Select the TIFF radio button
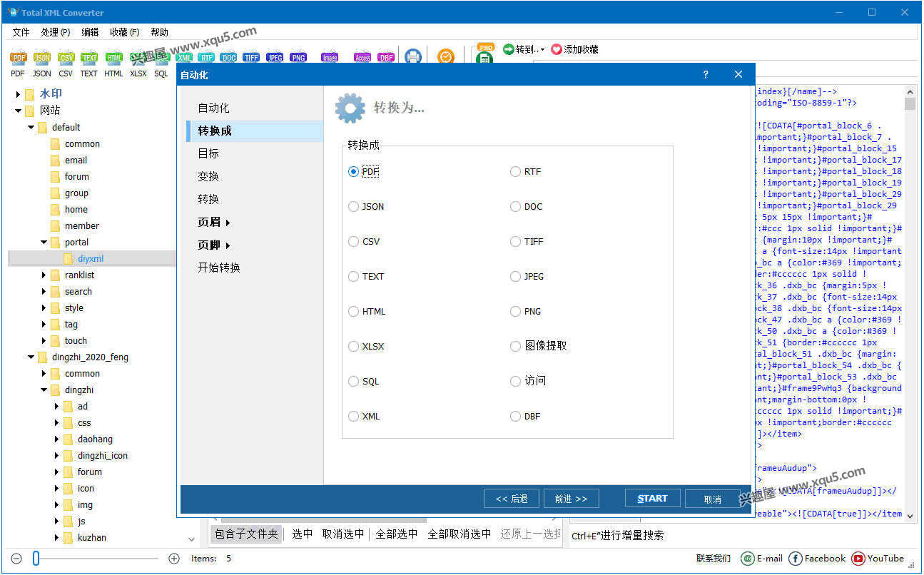Image resolution: width=924 pixels, height=575 pixels. (515, 242)
